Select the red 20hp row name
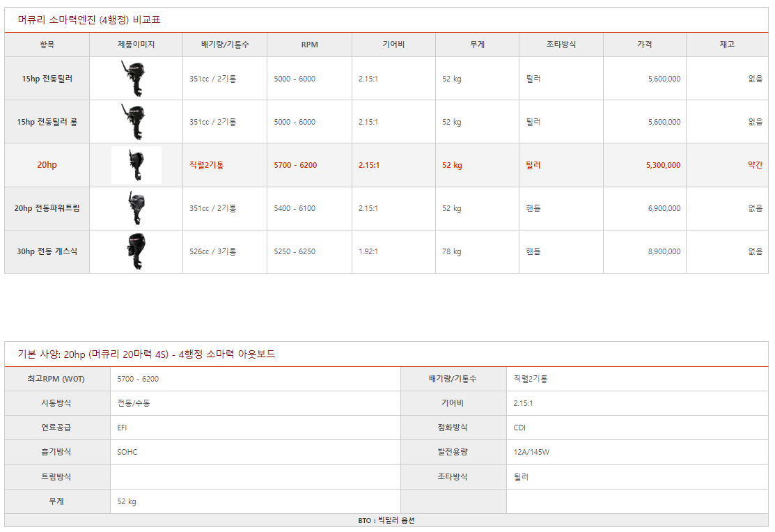The image size is (775, 532). [x=47, y=165]
